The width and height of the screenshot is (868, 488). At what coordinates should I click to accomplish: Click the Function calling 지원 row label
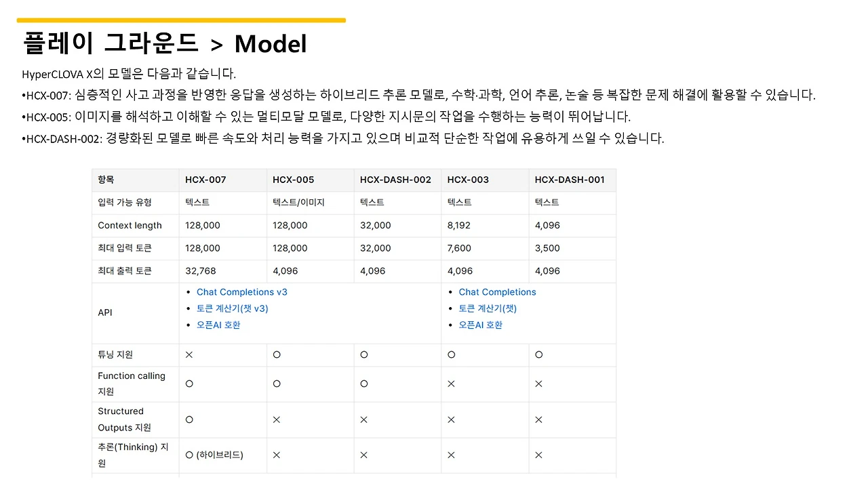[x=132, y=384]
